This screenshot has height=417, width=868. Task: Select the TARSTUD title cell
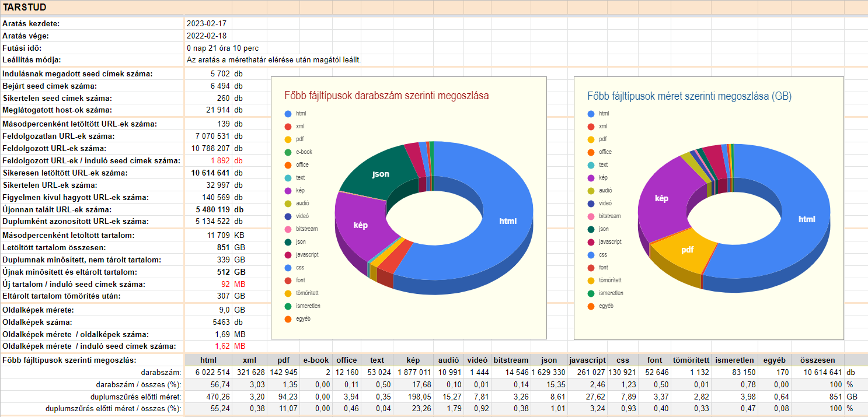[25, 7]
